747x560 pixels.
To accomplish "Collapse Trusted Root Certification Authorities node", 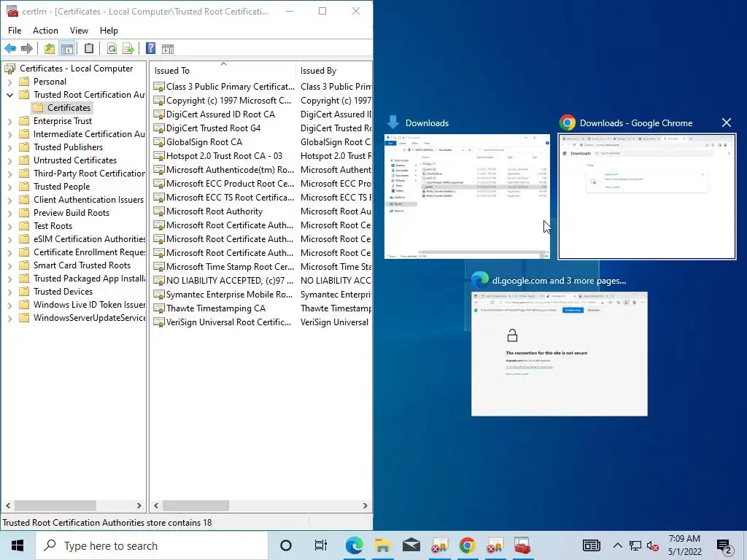I will point(10,95).
